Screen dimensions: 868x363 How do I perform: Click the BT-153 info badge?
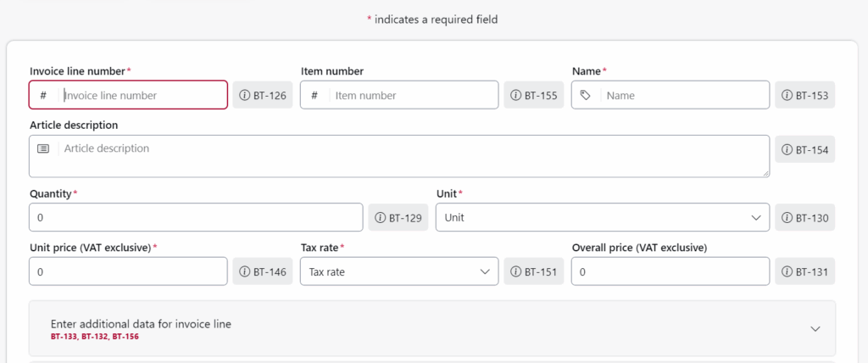point(805,95)
